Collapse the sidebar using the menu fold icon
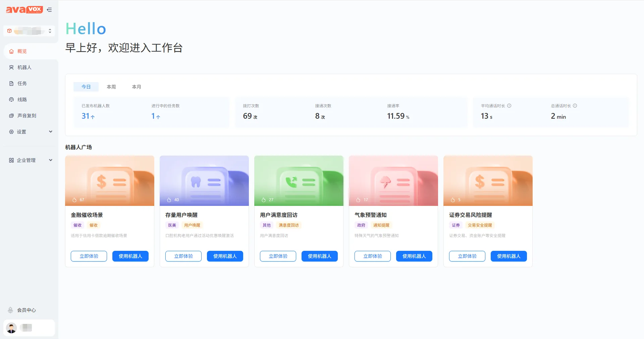The width and height of the screenshot is (644, 339). click(x=49, y=10)
